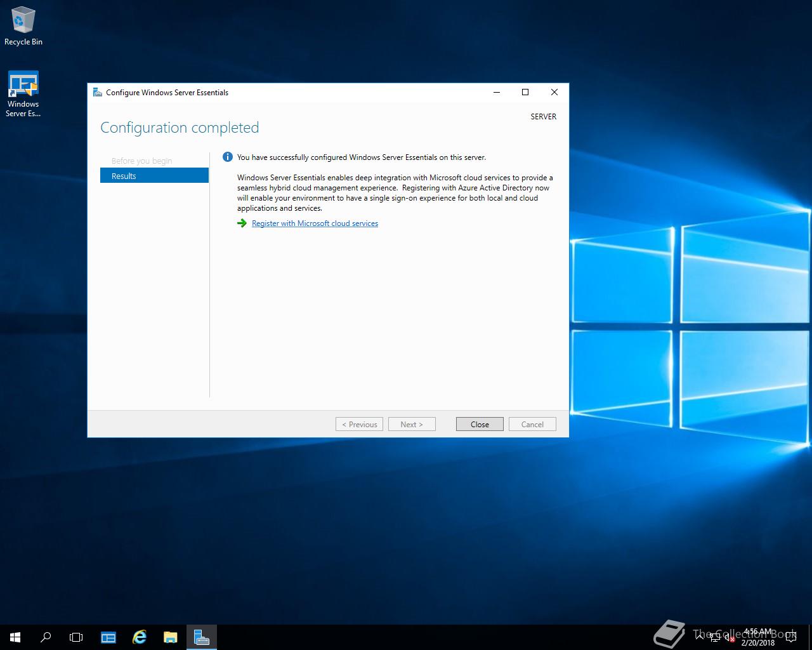Launch Server Manager from the taskbar
Screen dimensions: 812x650
108,637
